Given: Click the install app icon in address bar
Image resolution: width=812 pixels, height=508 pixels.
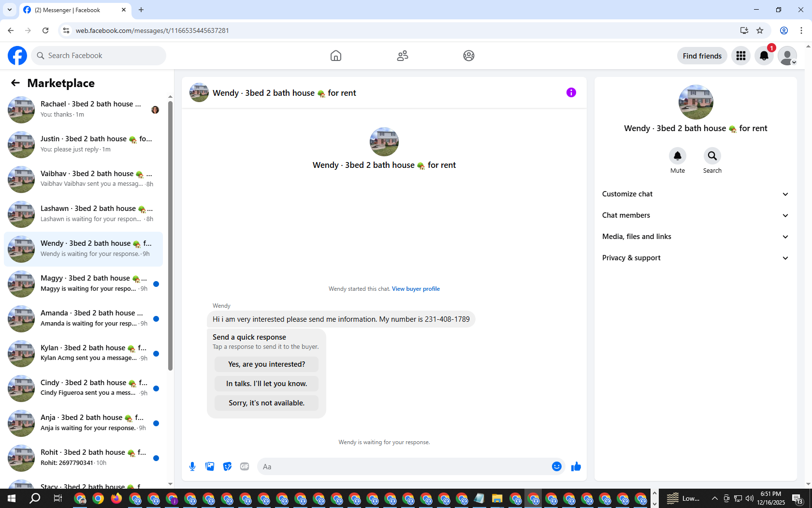Looking at the screenshot, I should (x=744, y=30).
